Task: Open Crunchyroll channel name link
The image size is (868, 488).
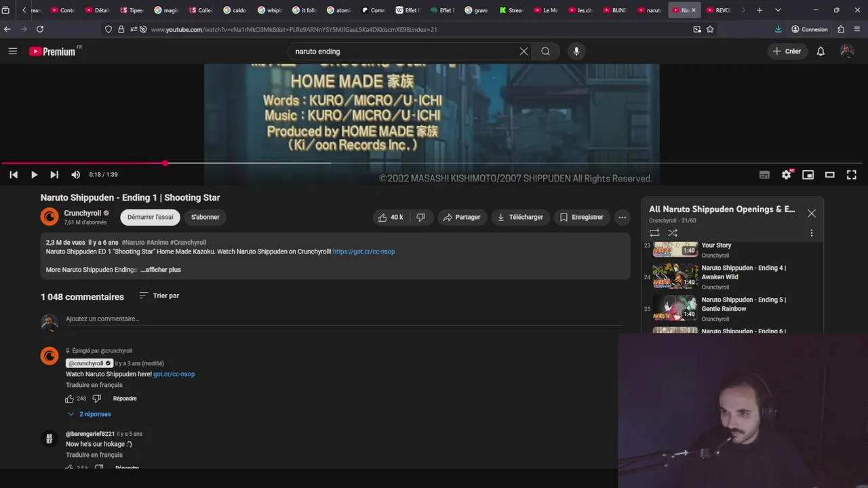Action: [x=82, y=213]
